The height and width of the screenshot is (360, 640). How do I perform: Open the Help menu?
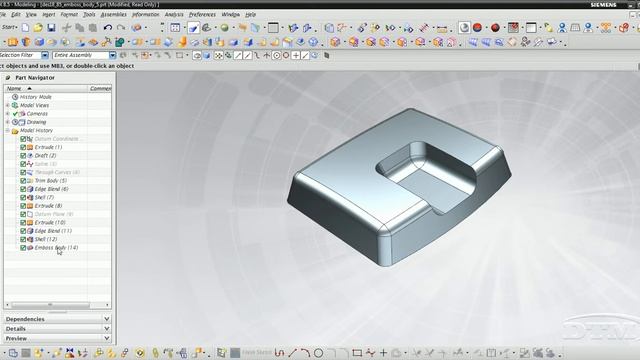[250, 15]
